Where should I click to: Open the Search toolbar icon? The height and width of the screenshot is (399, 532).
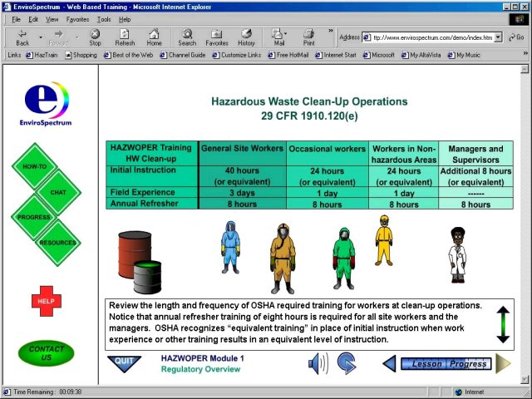pyautogui.click(x=187, y=37)
